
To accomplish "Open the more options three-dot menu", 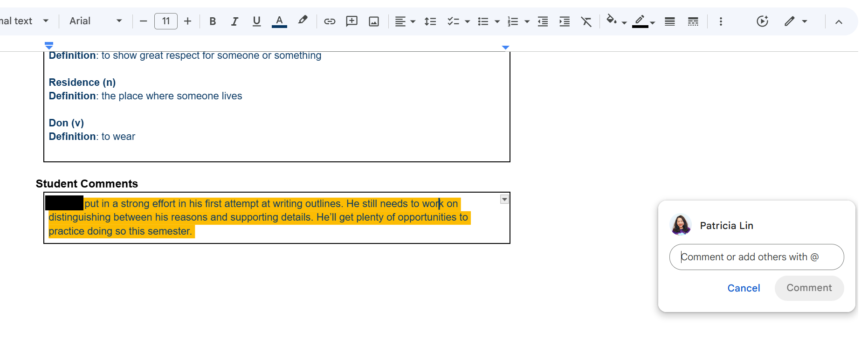I will click(721, 21).
